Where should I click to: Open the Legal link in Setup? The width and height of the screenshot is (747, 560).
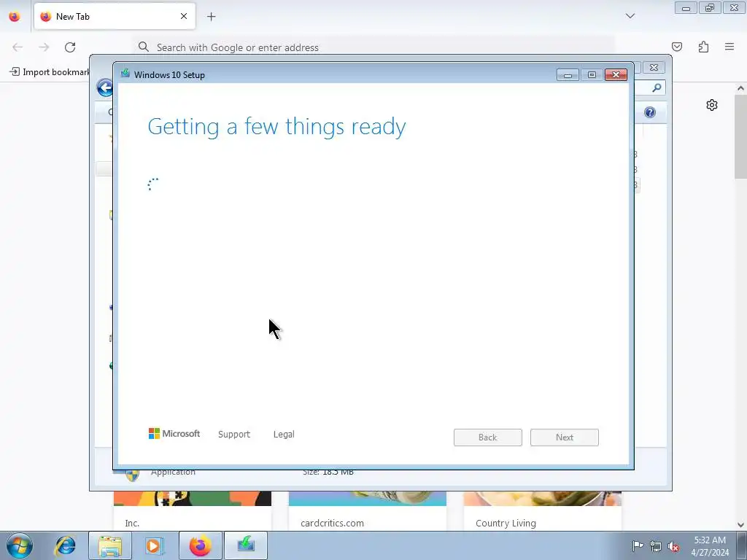click(x=284, y=435)
